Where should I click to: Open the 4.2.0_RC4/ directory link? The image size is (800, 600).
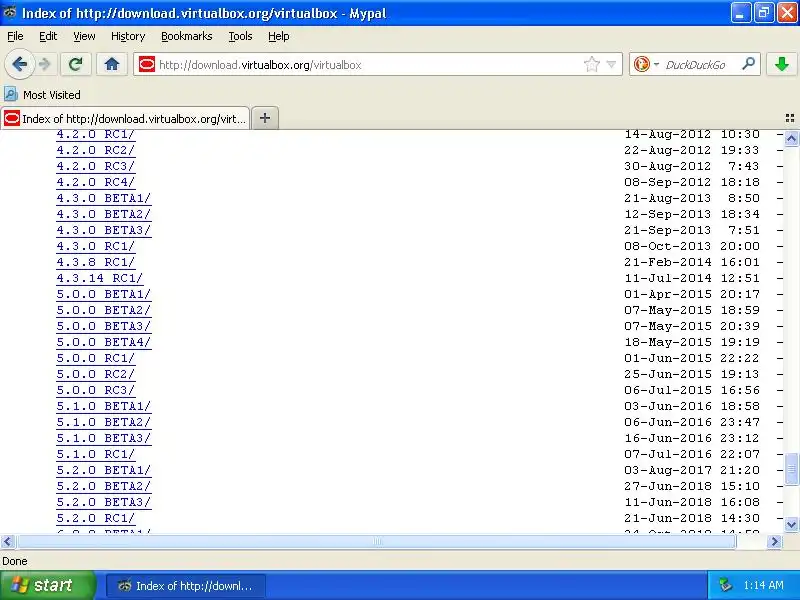click(x=95, y=182)
